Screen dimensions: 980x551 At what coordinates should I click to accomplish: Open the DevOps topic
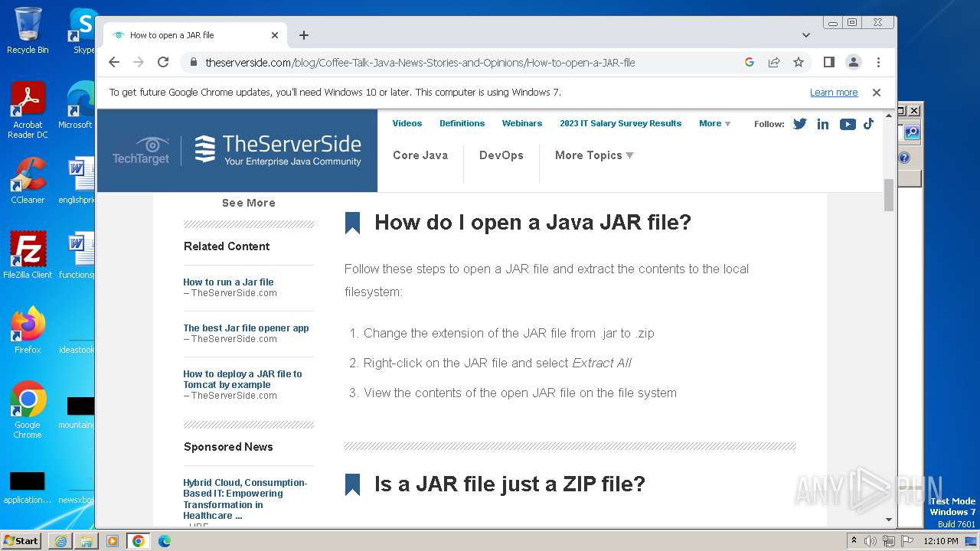[501, 155]
